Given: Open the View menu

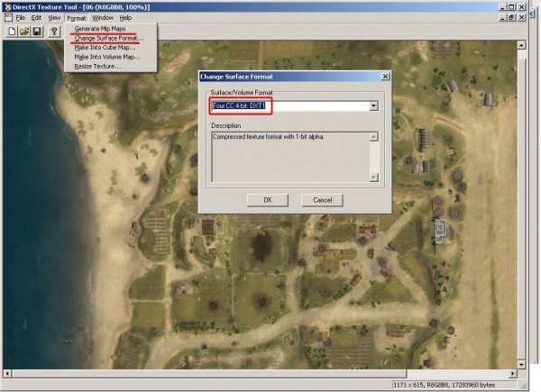Looking at the screenshot, I should click(54, 18).
